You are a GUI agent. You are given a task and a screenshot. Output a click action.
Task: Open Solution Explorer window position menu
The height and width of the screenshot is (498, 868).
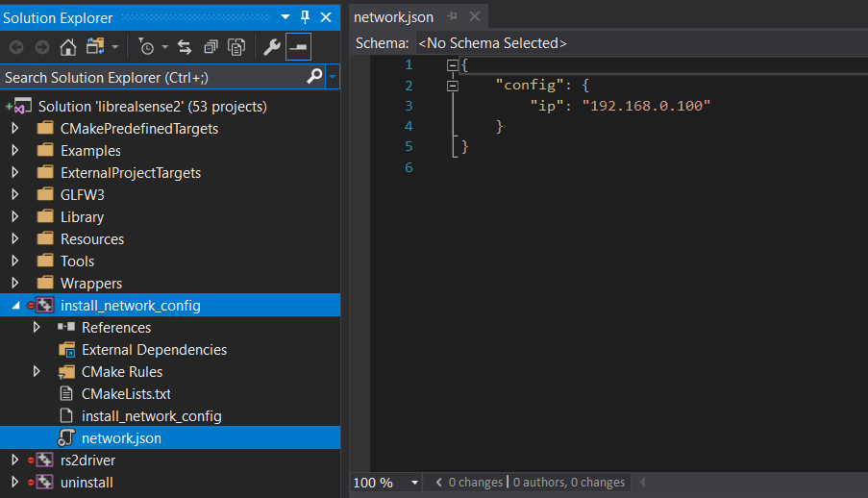tap(285, 16)
